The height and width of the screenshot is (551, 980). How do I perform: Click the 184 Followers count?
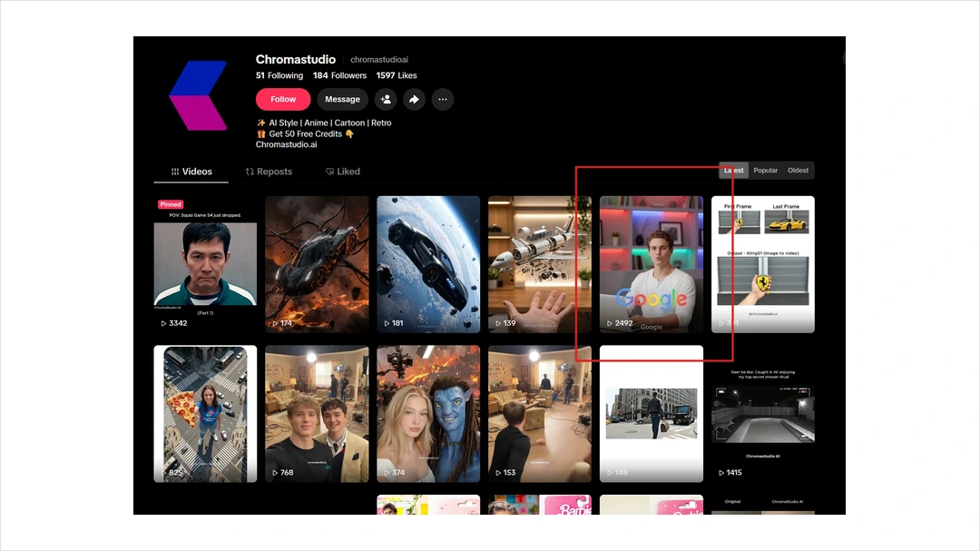pos(340,75)
